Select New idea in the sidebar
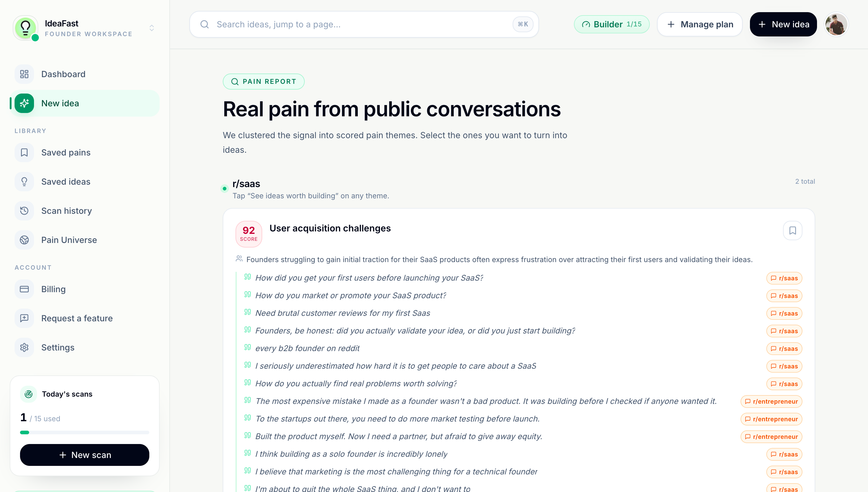Image resolution: width=868 pixels, height=492 pixels. tap(85, 103)
